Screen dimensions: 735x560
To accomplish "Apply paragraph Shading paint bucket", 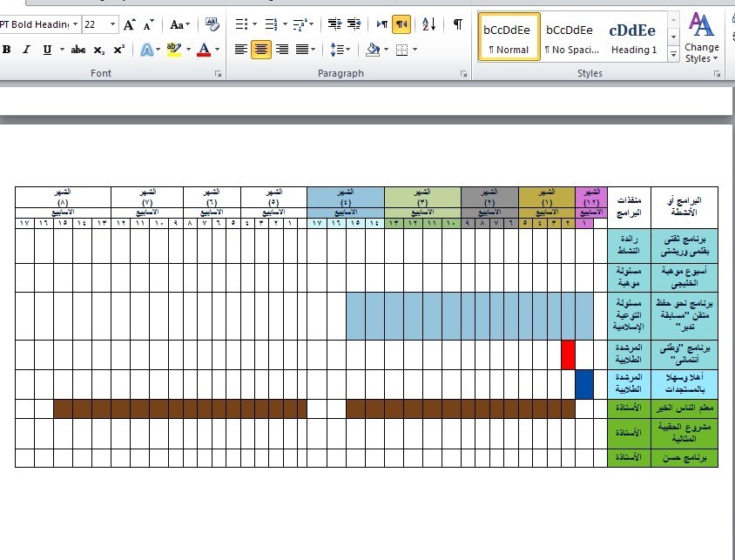I will point(373,49).
